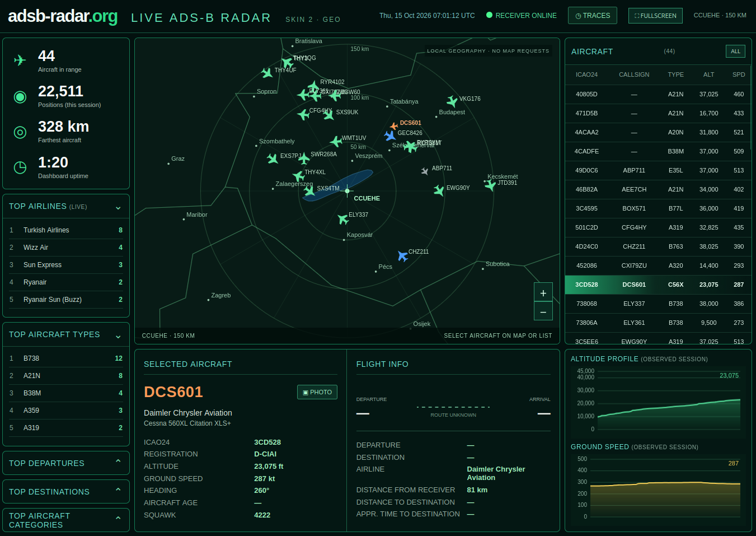Click the EWG90Y aircraft marker
756x536 pixels.
point(439,190)
